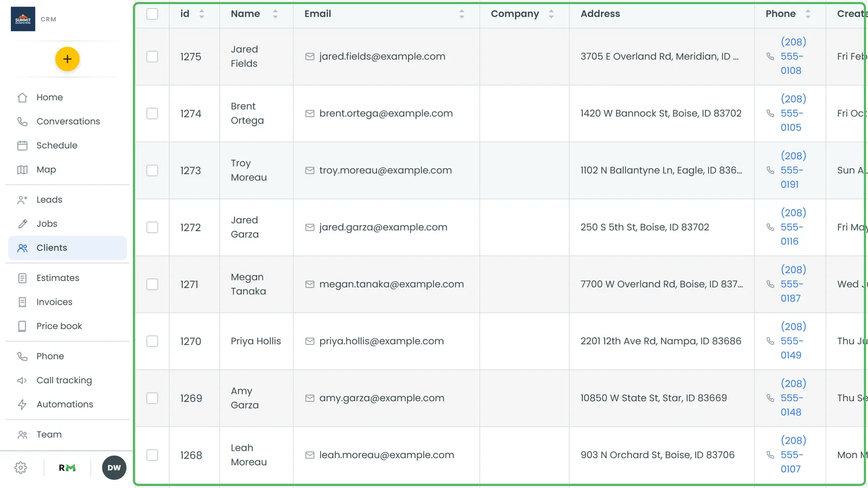Screen dimensions: 868x488
Task: Click the phone icon beside (208) 555-0116
Action: pyautogui.click(x=770, y=227)
